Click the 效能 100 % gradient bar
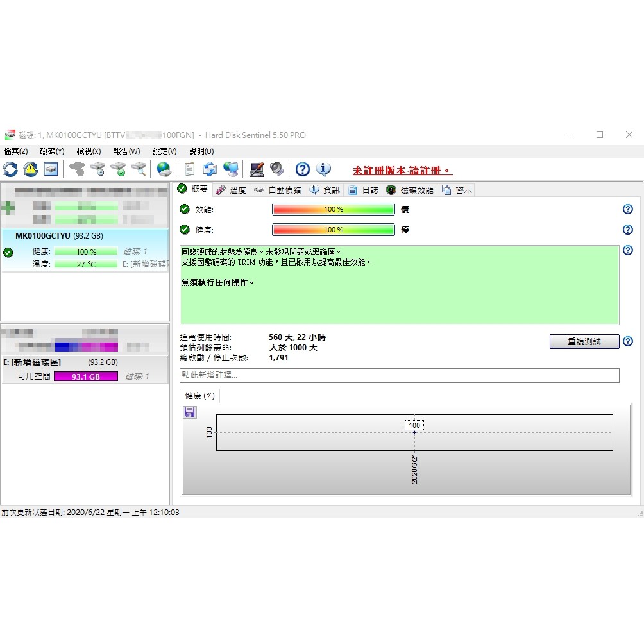The image size is (644, 644). coord(333,209)
